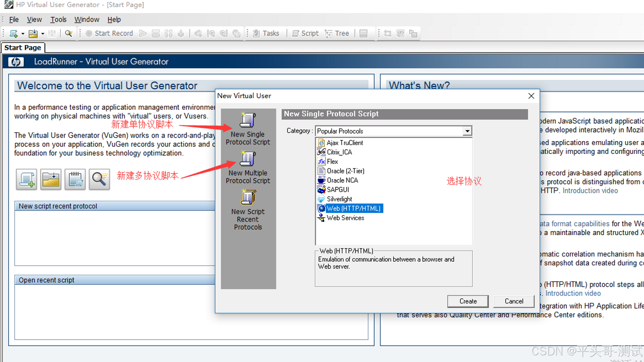Switch to Script view in toolbar

pos(305,34)
